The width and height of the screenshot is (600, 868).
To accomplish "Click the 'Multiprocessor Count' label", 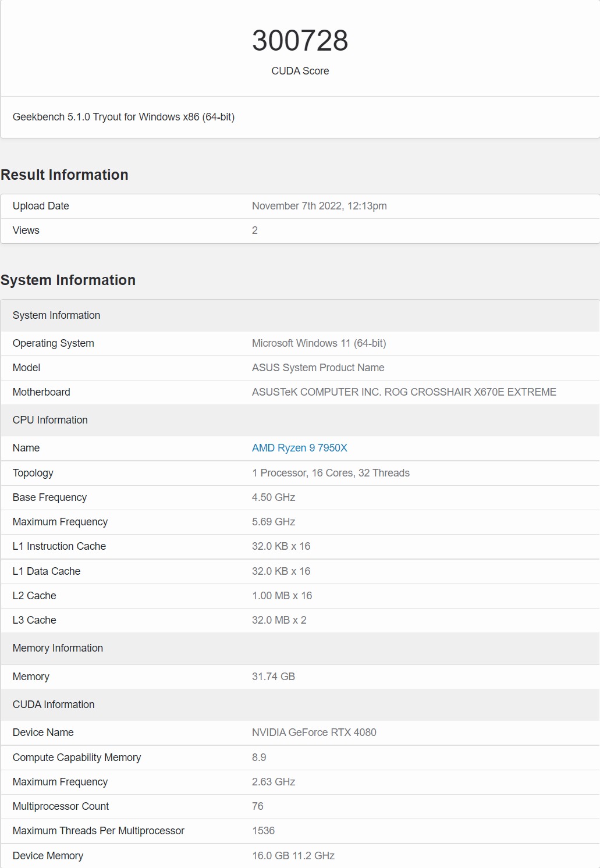I will [61, 806].
